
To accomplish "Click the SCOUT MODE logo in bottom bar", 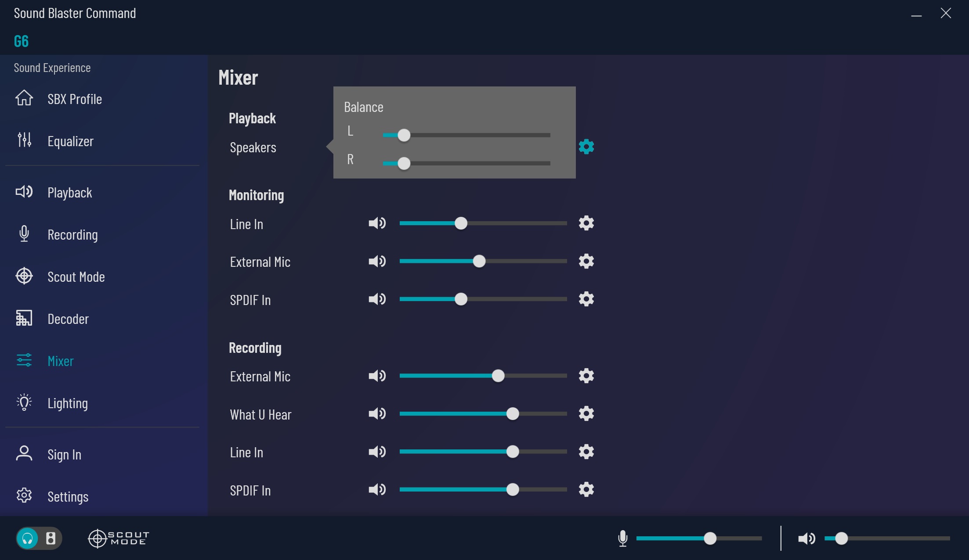I will click(119, 538).
